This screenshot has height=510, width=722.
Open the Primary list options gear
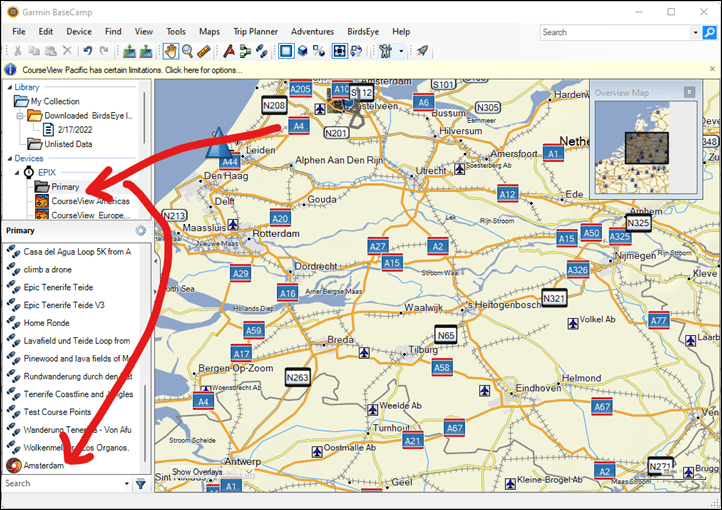[140, 231]
